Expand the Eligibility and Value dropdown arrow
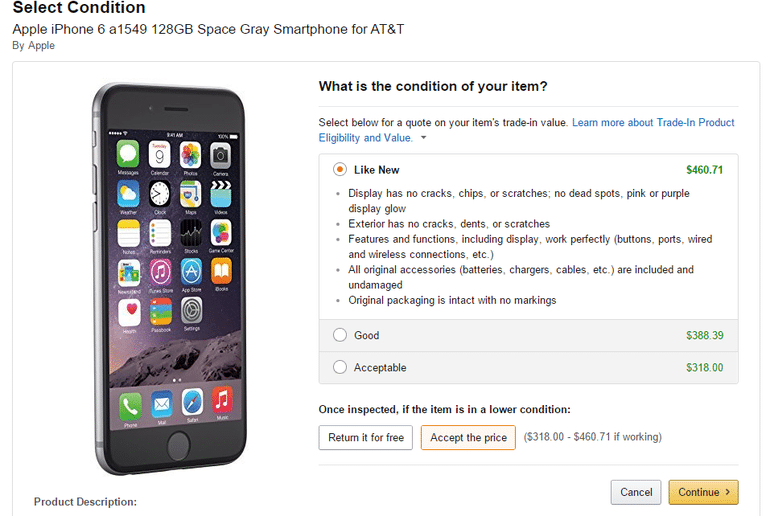770x516 pixels. pyautogui.click(x=423, y=138)
